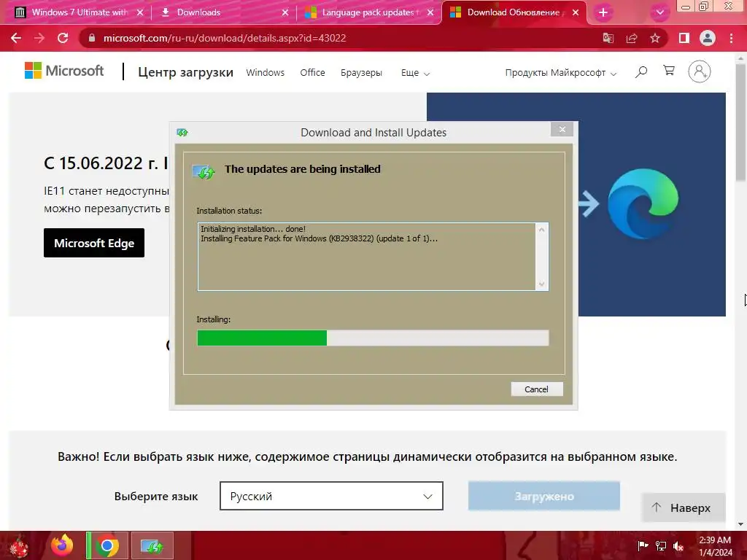The height and width of the screenshot is (560, 747).
Task: Open the Chrome profile avatar
Action: pyautogui.click(x=708, y=38)
